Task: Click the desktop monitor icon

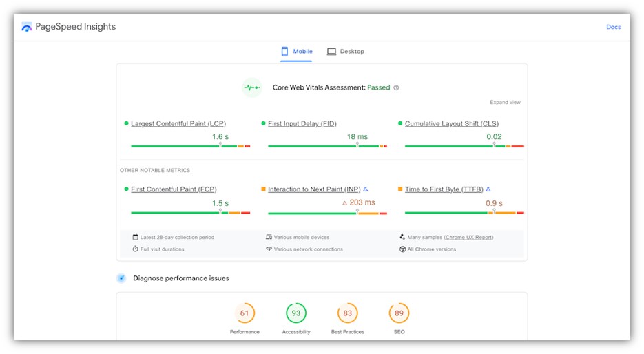Action: pyautogui.click(x=331, y=52)
